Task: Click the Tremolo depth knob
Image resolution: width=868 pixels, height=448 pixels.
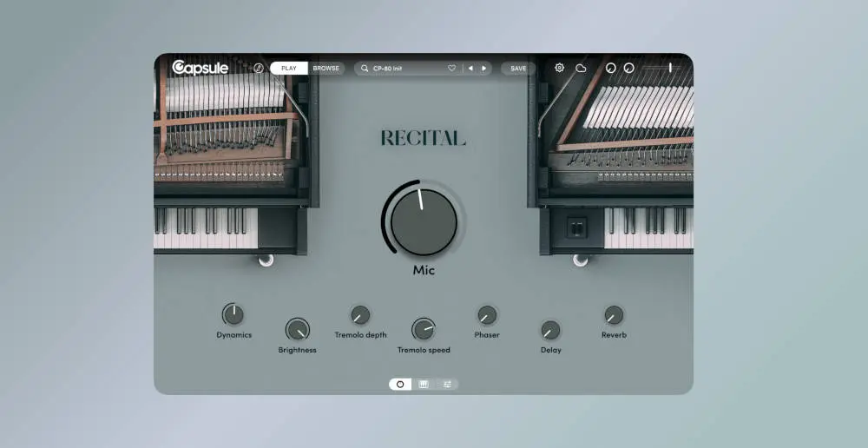Action: click(x=360, y=315)
